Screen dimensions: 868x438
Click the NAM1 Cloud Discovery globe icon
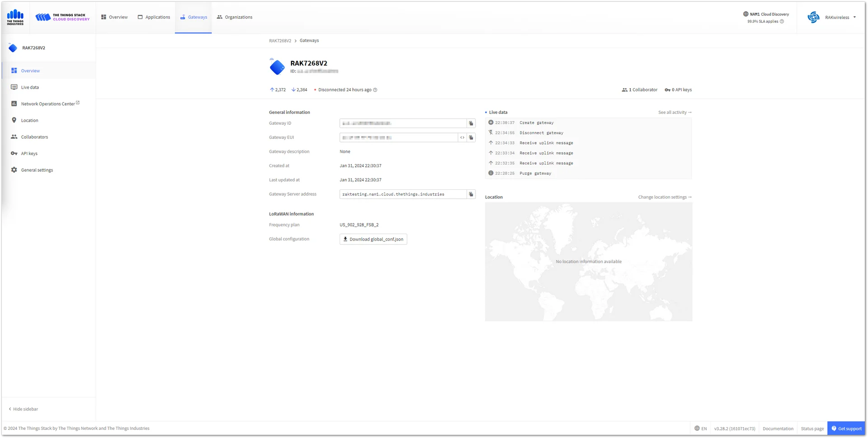click(x=746, y=14)
